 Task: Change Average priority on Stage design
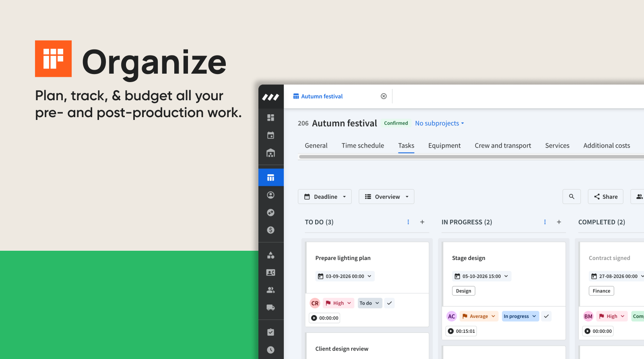coord(479,316)
